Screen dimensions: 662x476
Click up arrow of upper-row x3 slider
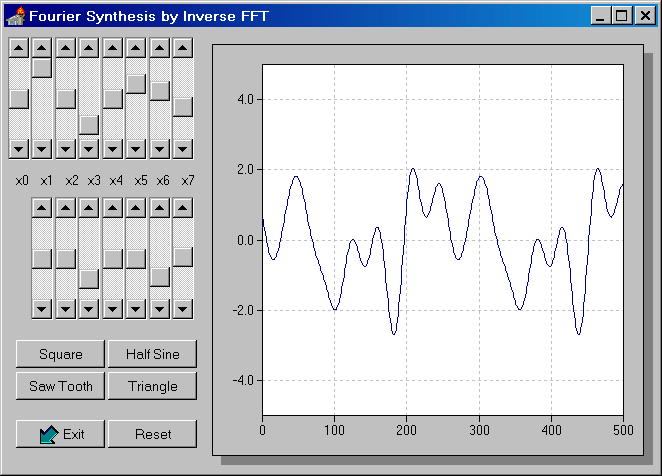coord(89,48)
